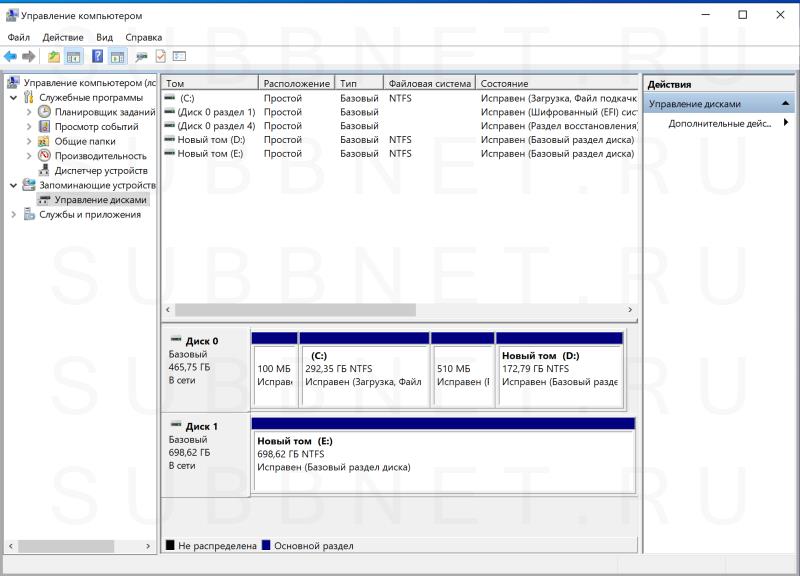800x576 pixels.
Task: Select the Диспетчер устройств tree icon
Action: click(x=45, y=171)
